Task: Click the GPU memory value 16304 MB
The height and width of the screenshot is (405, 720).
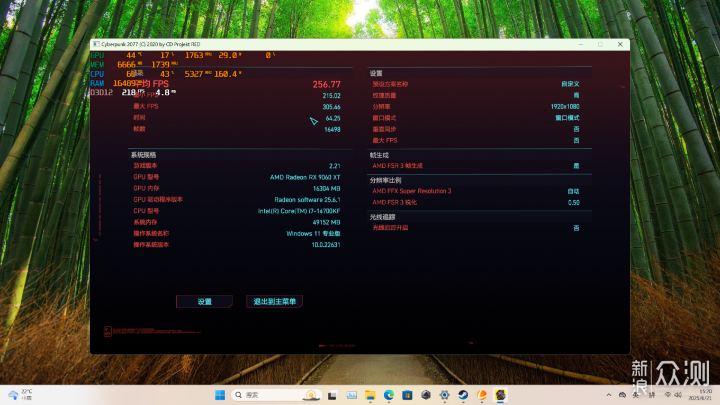Action: pos(326,189)
